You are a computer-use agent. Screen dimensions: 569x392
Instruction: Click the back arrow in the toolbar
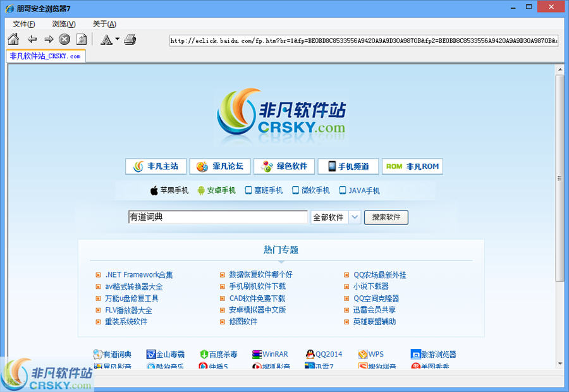32,39
